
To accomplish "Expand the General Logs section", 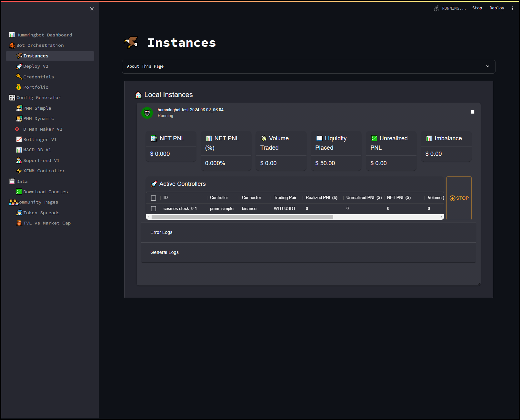I will tap(165, 252).
